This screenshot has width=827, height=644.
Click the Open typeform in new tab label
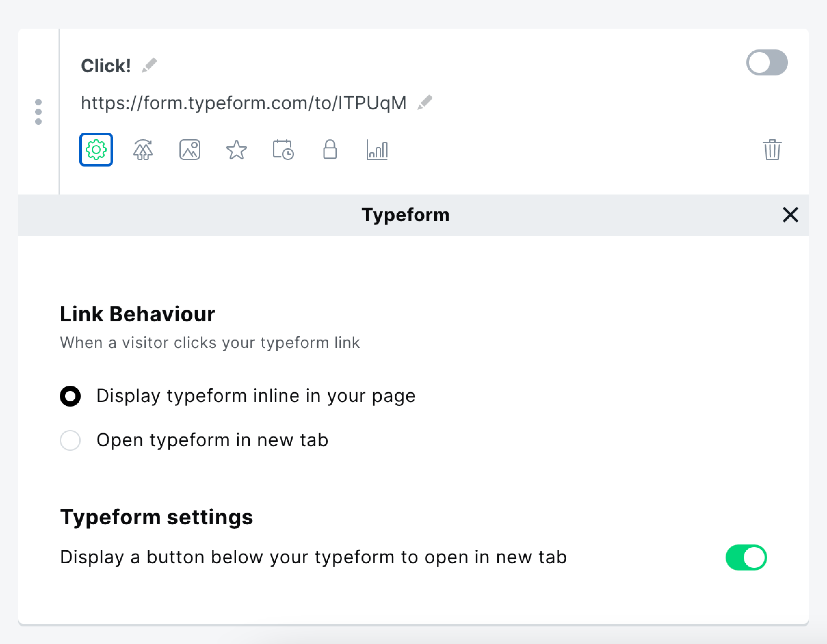pos(212,440)
